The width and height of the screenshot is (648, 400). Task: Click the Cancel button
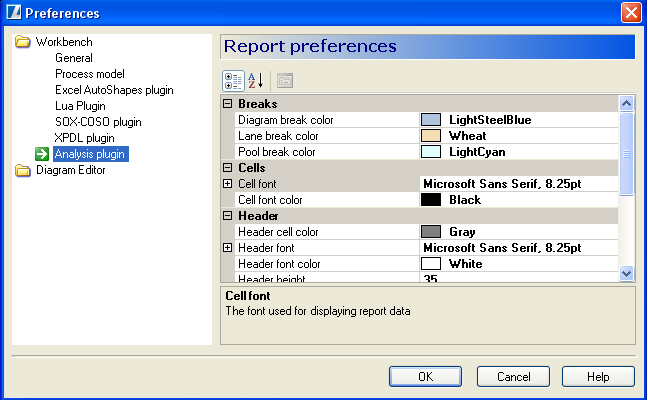513,376
